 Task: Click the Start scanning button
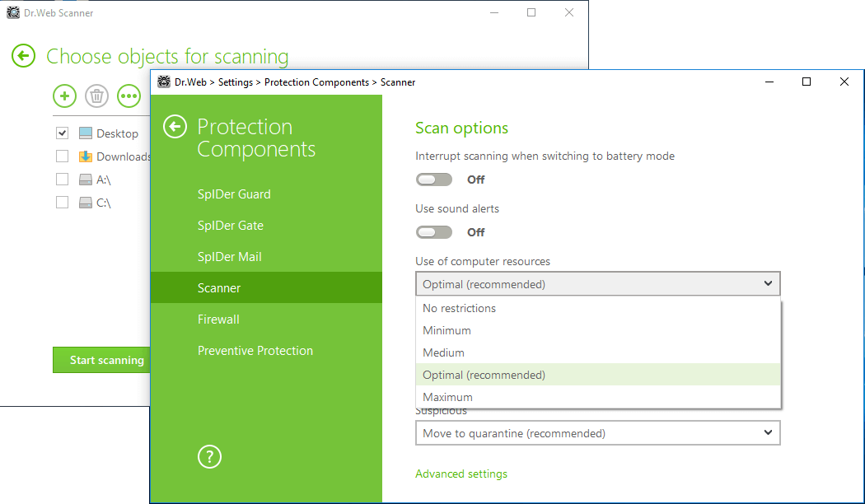point(101,360)
